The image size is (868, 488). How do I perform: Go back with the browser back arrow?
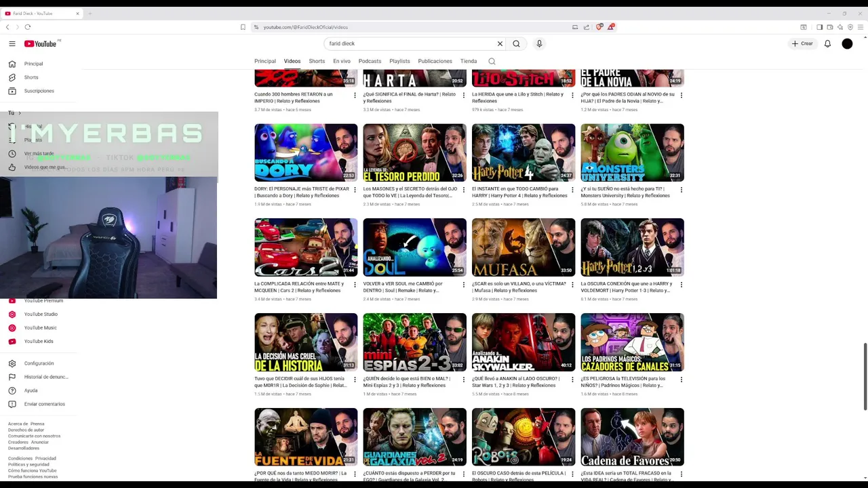[7, 27]
